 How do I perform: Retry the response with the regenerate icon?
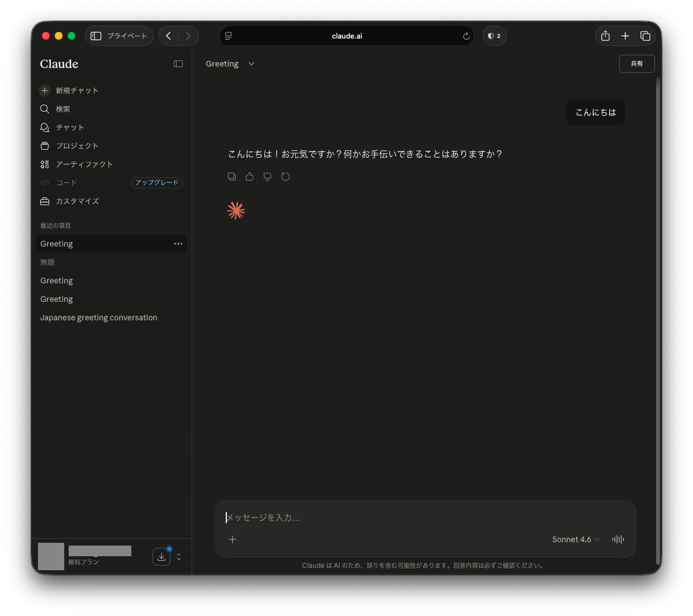point(286,177)
